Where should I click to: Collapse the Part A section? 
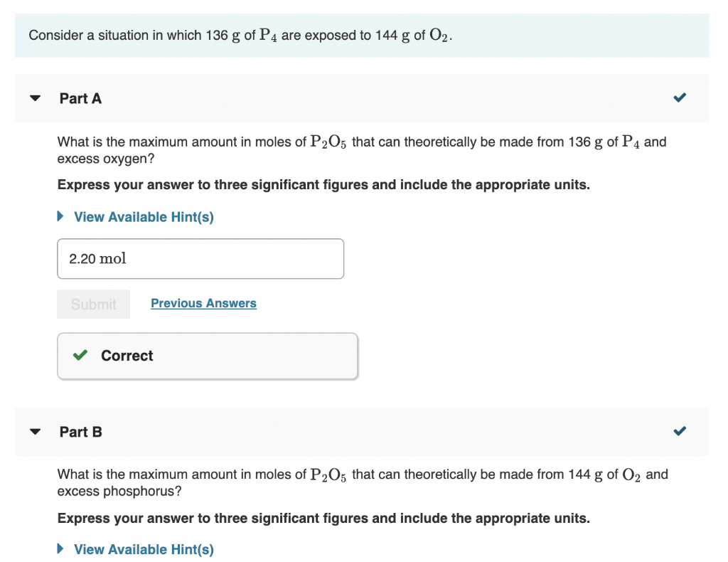coord(35,98)
